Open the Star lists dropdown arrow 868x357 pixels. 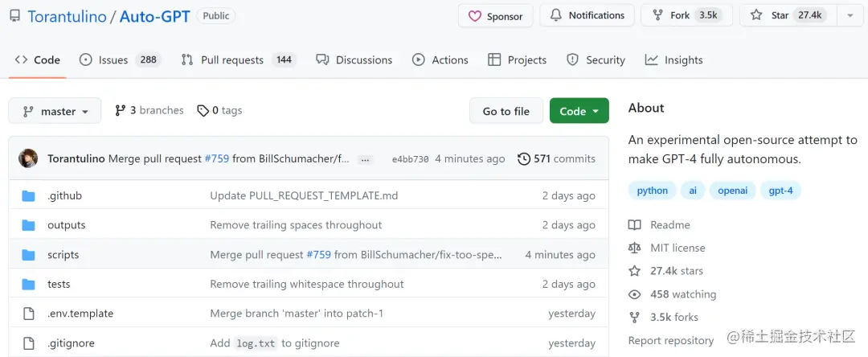pyautogui.click(x=850, y=15)
